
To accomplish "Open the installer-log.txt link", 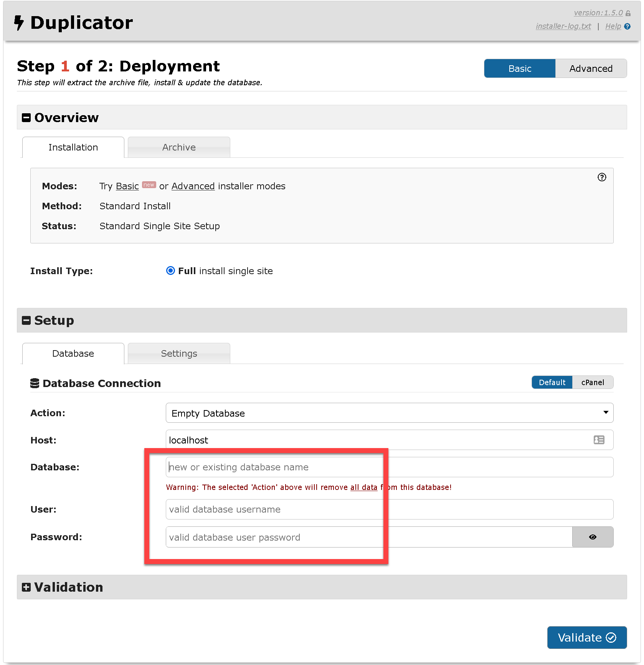I will coord(563,26).
